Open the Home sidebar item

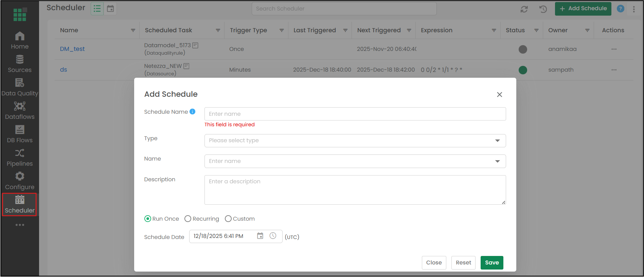click(x=20, y=40)
